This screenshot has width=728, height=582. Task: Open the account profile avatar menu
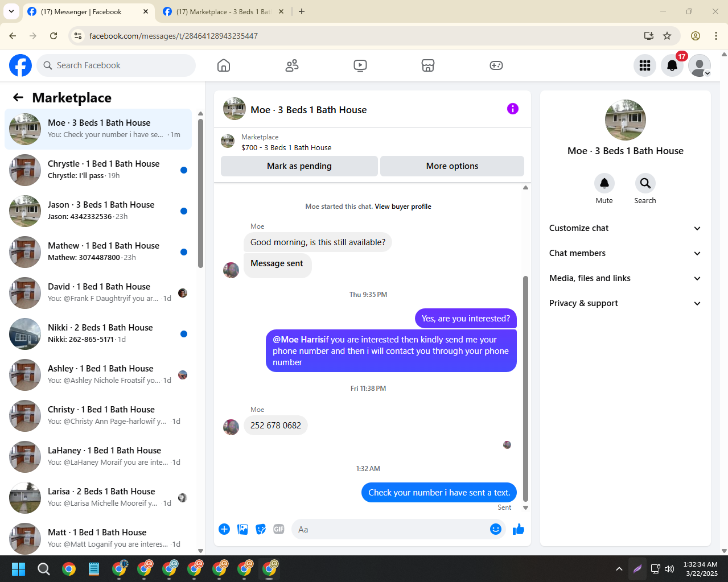click(700, 65)
